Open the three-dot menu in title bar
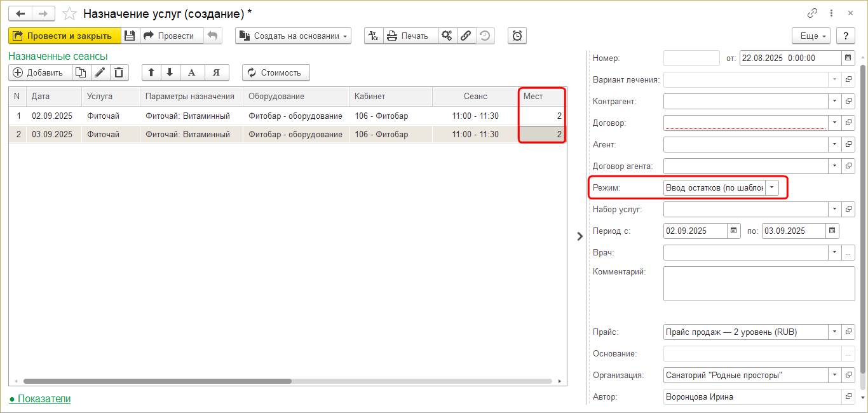868x413 pixels. (x=831, y=13)
